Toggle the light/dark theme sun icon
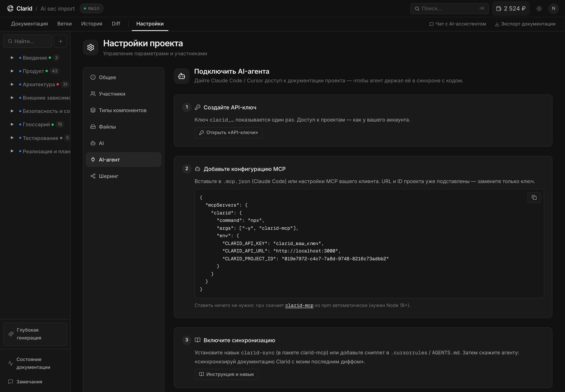Viewport: 565px width, 392px height. pyautogui.click(x=539, y=9)
